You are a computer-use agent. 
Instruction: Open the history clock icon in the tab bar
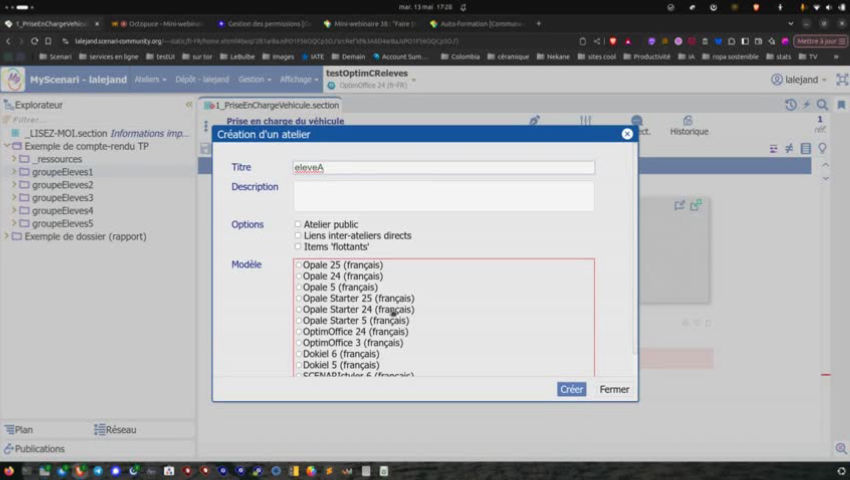click(790, 105)
